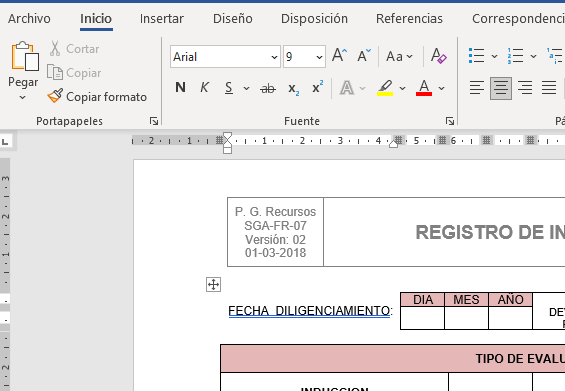Screen dimensions: 565x391
Task: Clear all formatting with the eraser A icon
Action: coord(439,56)
